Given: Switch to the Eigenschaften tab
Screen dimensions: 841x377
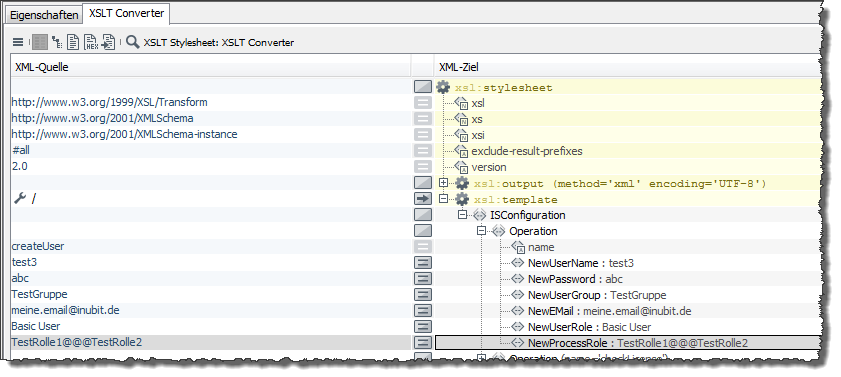Looking at the screenshot, I should (x=44, y=15).
